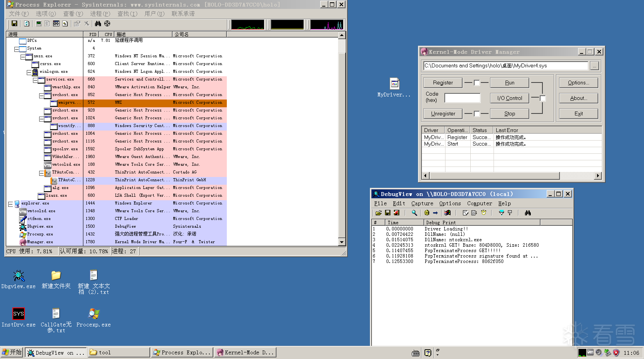This screenshot has width=644, height=359.
Task: Collapse the explorer.exe tree node
Action: pos(10,204)
